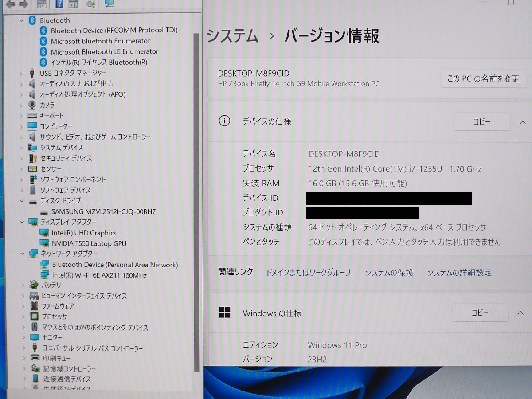Click the カメラ category icon
Image resolution: width=532 pixels, height=399 pixels.
click(32, 105)
